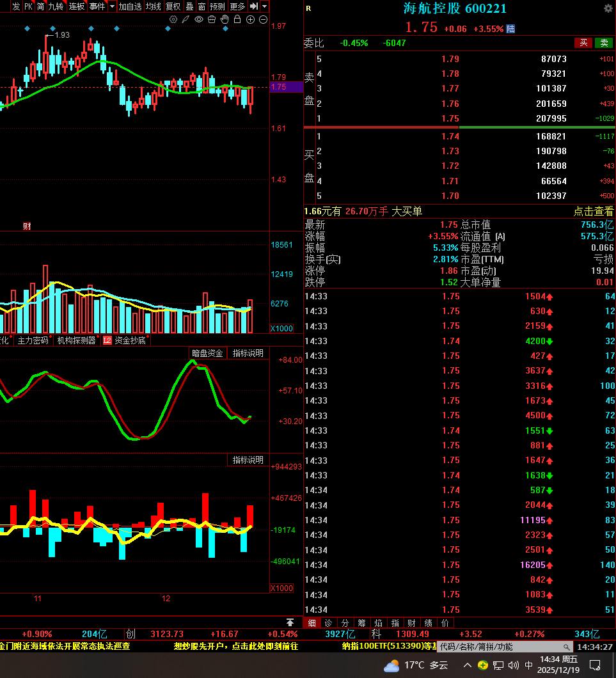Click 加自选 to add to watchlist
This screenshot has height=678, width=616.
click(130, 6)
